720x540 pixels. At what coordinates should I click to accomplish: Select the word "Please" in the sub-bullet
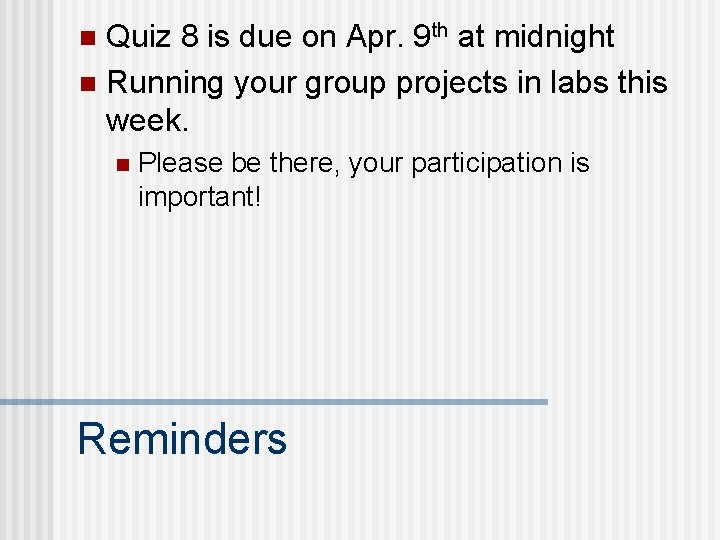pyautogui.click(x=180, y=163)
